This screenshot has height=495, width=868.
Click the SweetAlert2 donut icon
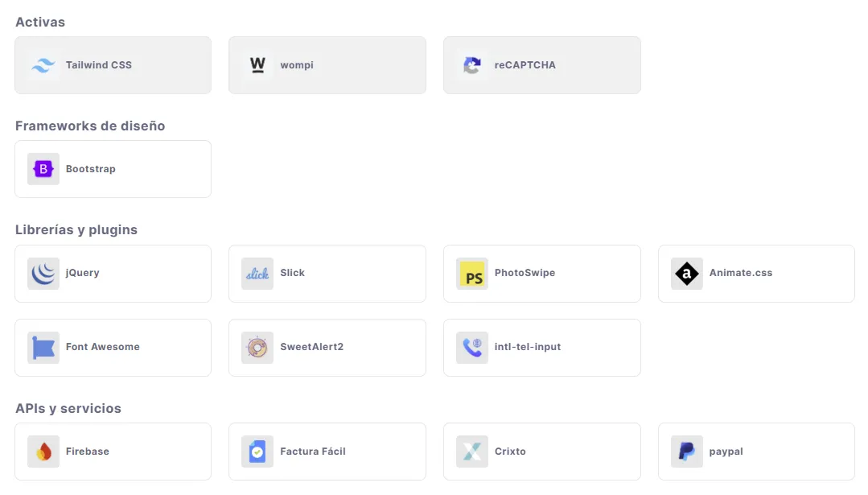click(x=257, y=347)
